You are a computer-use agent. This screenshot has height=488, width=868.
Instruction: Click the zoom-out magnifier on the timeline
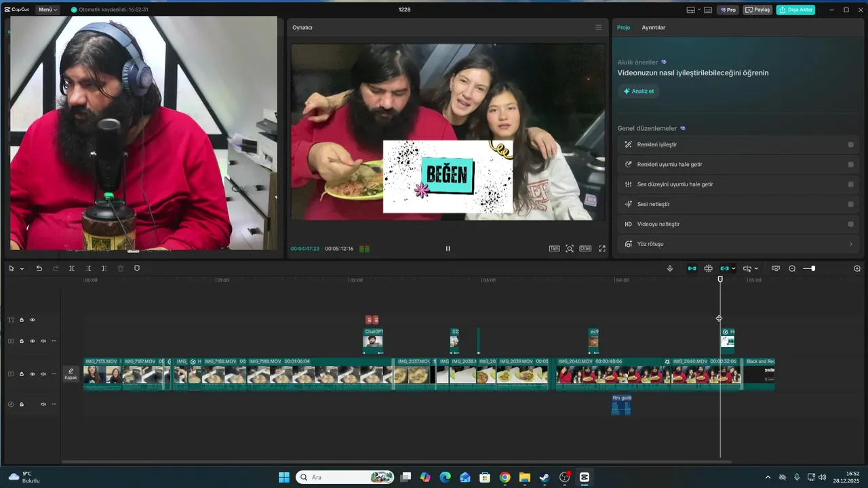[x=792, y=268]
